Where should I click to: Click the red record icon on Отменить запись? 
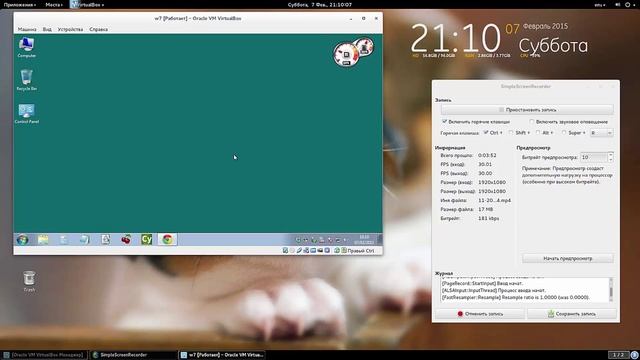(460, 314)
